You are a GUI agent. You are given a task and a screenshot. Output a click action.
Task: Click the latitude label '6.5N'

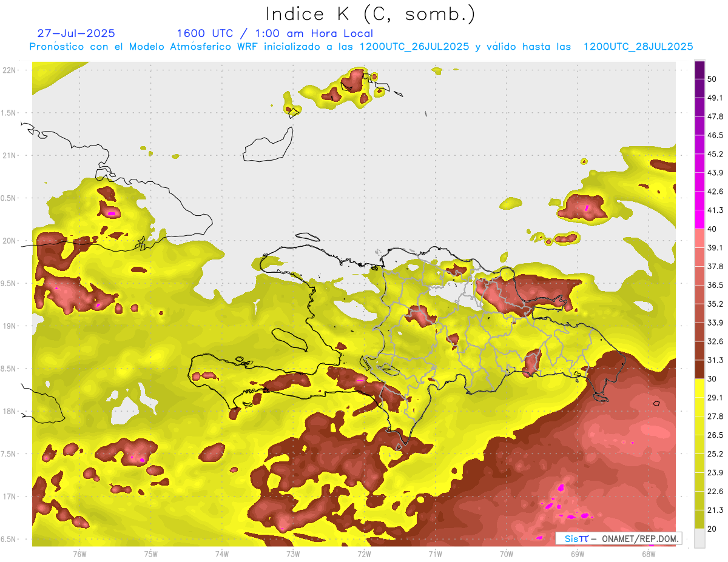point(9,539)
